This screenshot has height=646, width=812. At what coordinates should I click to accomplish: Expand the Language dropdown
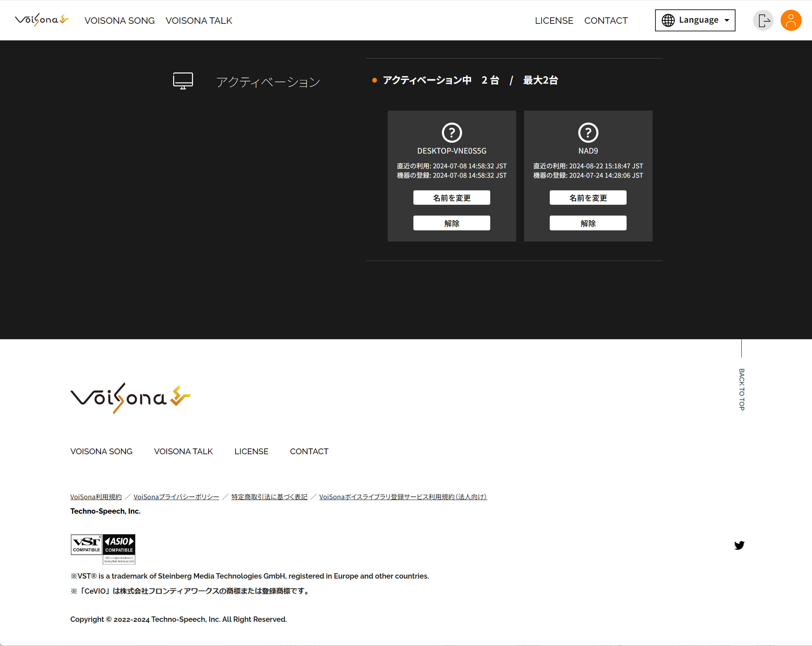[x=695, y=20]
